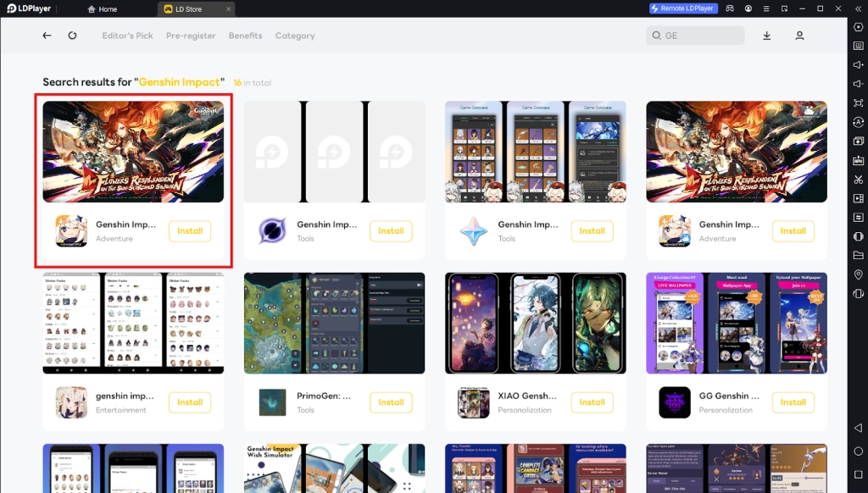
Task: Open the store user profile icon
Action: 799,36
